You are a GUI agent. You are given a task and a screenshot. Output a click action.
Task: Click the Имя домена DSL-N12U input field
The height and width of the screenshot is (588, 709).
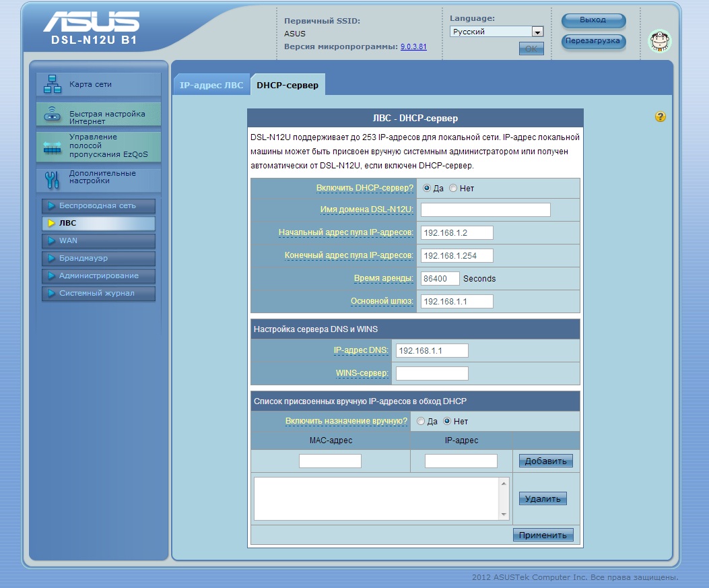click(485, 210)
